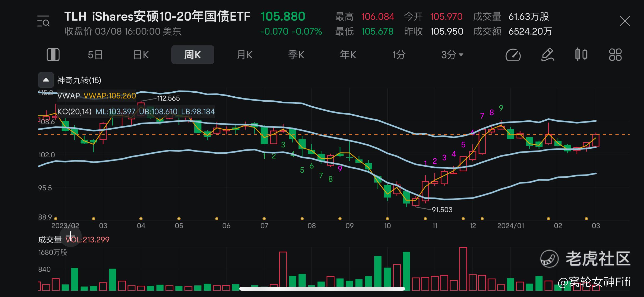The width and height of the screenshot is (644, 297).
Task: Tap the crosshair plus button near 成交量
Action: (x=70, y=236)
